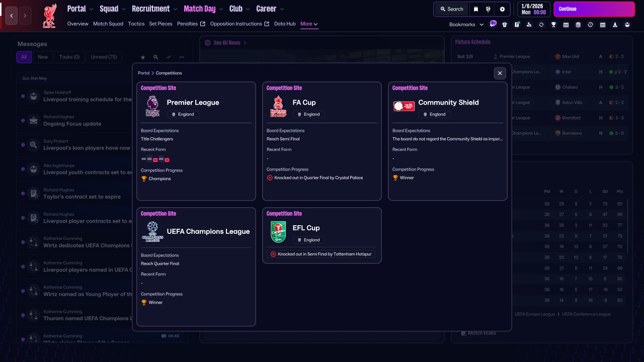The height and width of the screenshot is (362, 644).
Task: Open the globe world icon
Action: pyautogui.click(x=488, y=9)
